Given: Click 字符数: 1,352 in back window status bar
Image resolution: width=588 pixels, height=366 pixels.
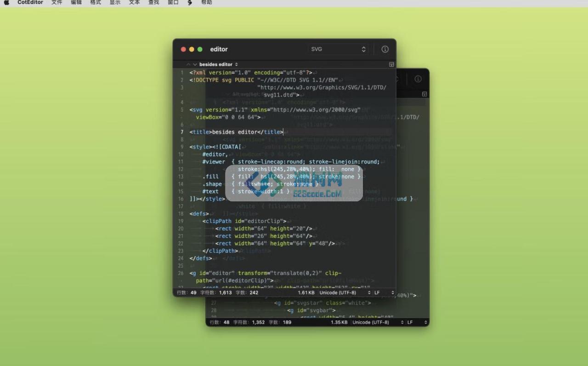Looking at the screenshot, I should click(x=249, y=322).
